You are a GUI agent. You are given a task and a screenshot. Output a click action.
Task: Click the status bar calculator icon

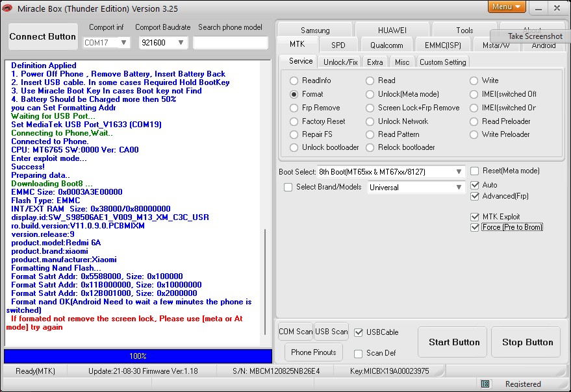pos(485,384)
